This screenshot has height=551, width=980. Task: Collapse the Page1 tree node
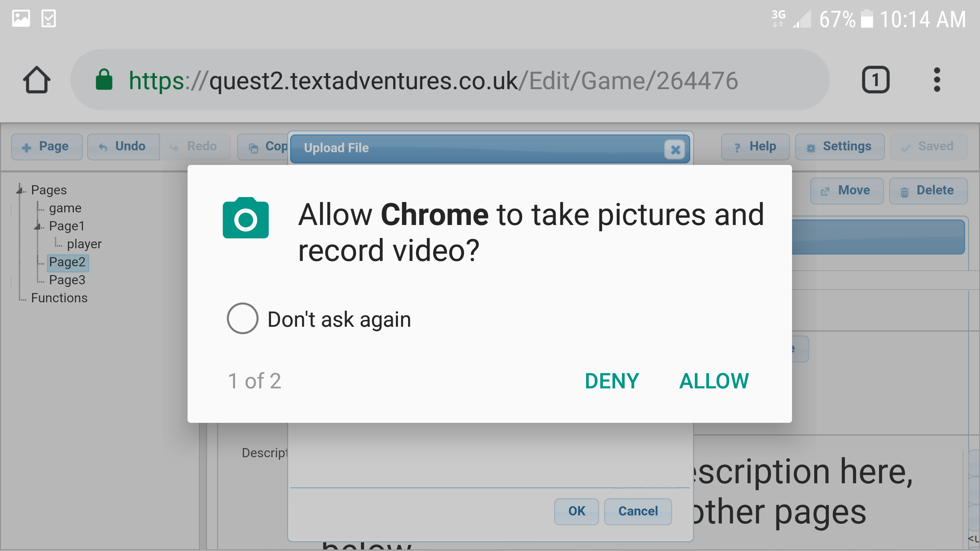point(38,226)
